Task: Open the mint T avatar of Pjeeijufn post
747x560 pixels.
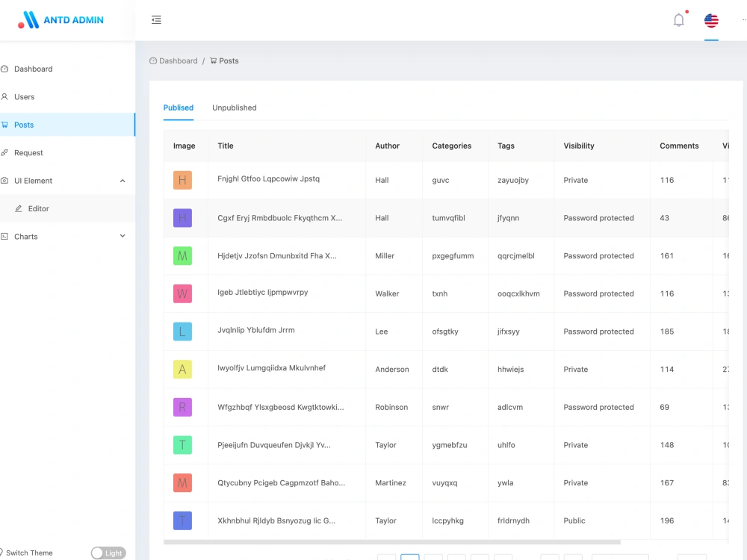Action: 182,445
